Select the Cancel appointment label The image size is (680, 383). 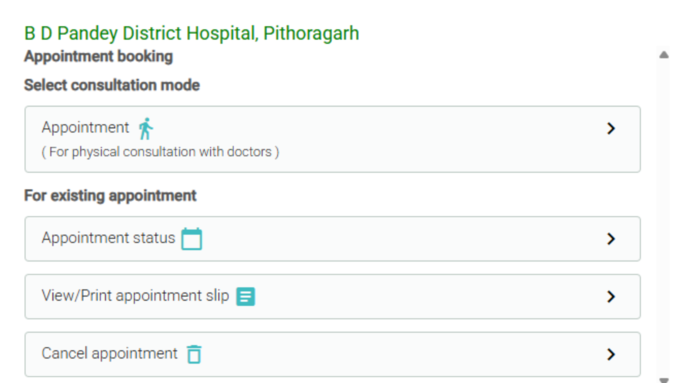coord(109,354)
